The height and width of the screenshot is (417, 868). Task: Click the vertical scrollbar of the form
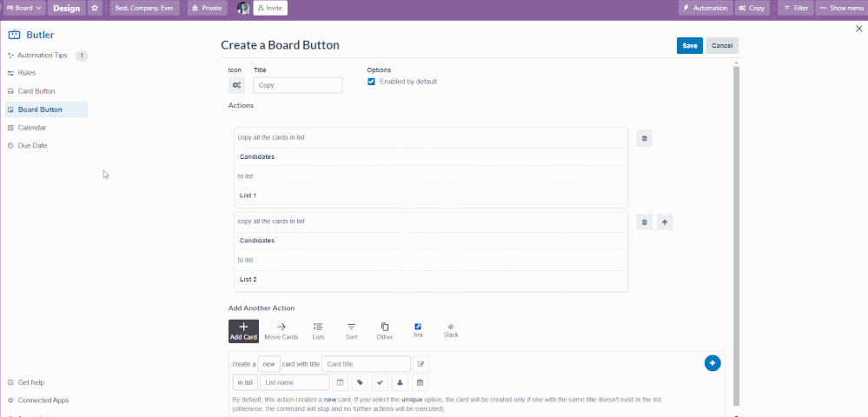tap(736, 235)
